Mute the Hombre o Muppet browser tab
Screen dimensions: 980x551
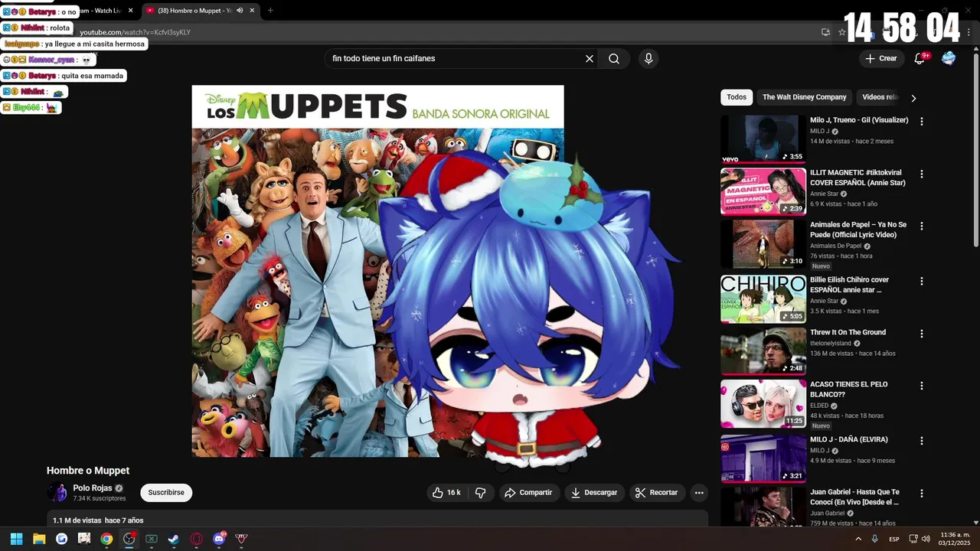(240, 11)
